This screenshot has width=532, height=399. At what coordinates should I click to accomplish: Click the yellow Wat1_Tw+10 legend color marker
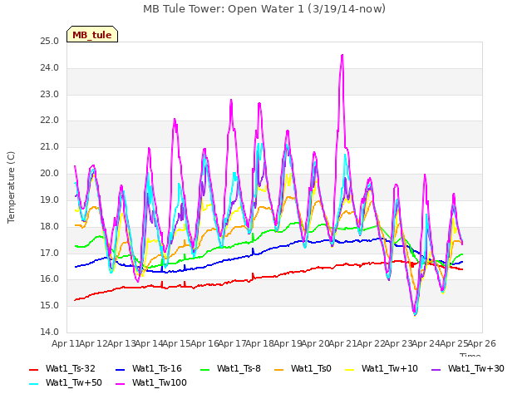[x=349, y=369]
